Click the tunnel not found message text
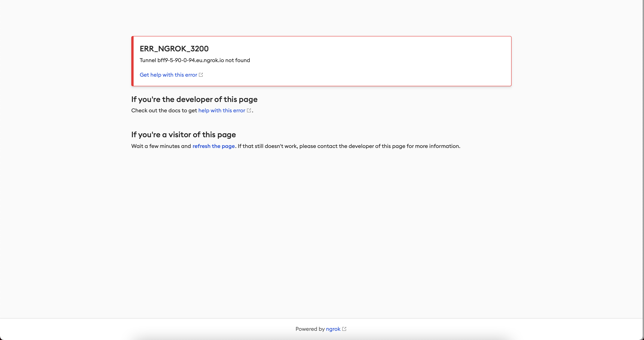This screenshot has height=340, width=644. click(x=195, y=60)
